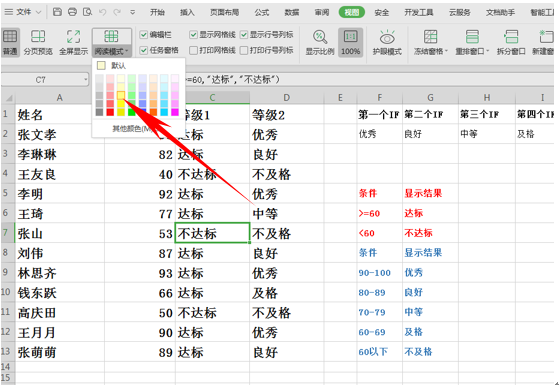
Task: Click cell with 中等 in row 6
Action: tap(286, 214)
